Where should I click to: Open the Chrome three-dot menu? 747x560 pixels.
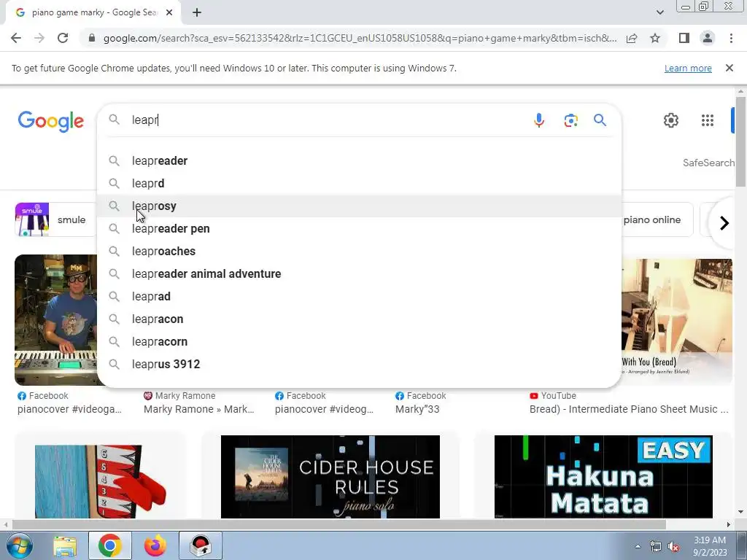click(x=731, y=38)
